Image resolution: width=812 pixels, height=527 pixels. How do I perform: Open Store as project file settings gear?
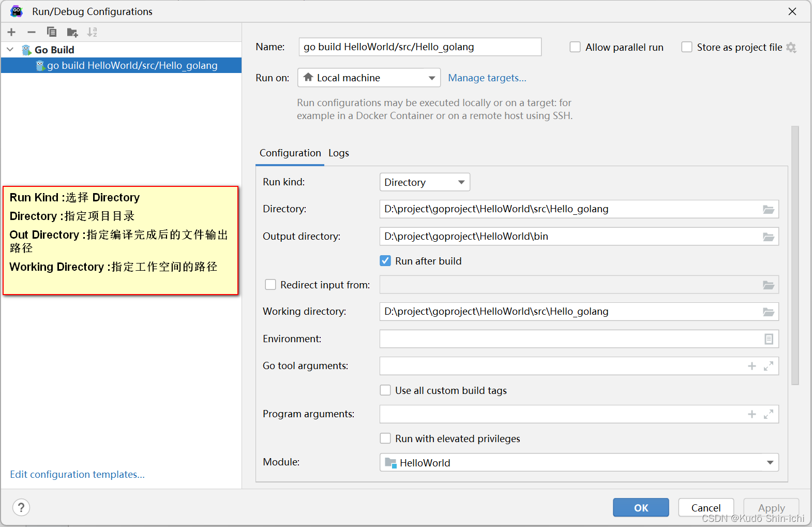pyautogui.click(x=791, y=47)
